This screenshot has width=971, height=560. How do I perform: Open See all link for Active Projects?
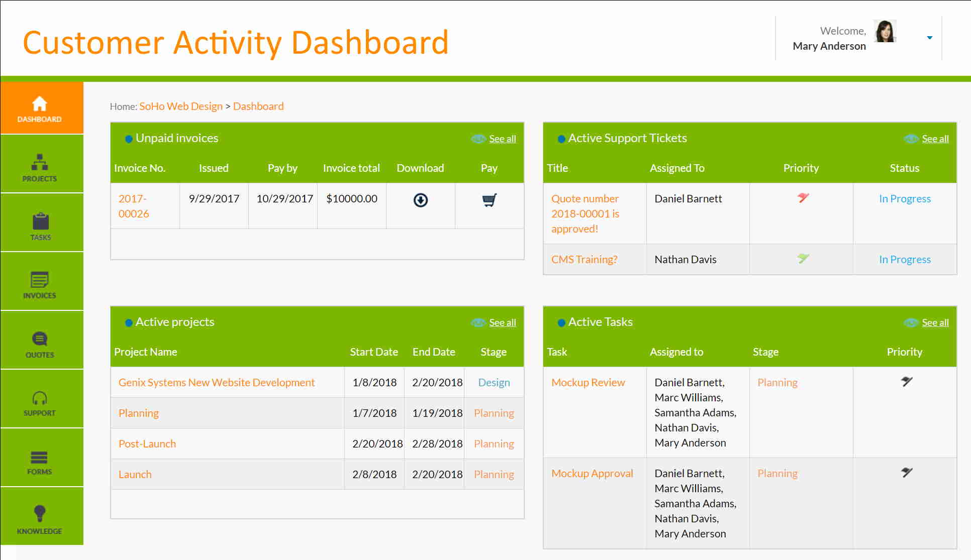(502, 322)
